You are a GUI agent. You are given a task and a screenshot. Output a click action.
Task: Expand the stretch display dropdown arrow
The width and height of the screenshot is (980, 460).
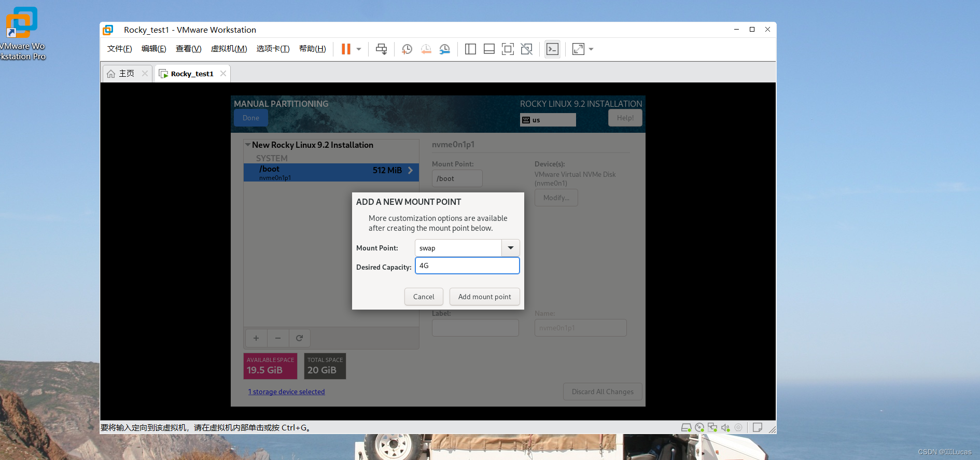(591, 49)
